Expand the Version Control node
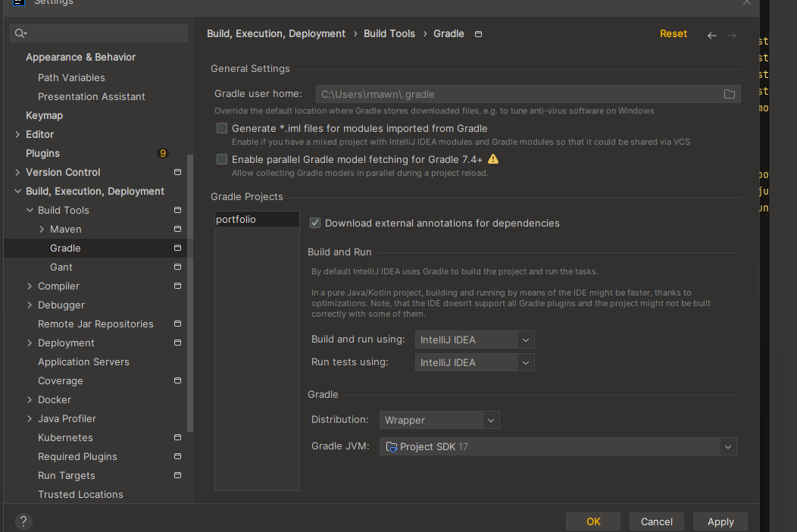 click(x=17, y=173)
